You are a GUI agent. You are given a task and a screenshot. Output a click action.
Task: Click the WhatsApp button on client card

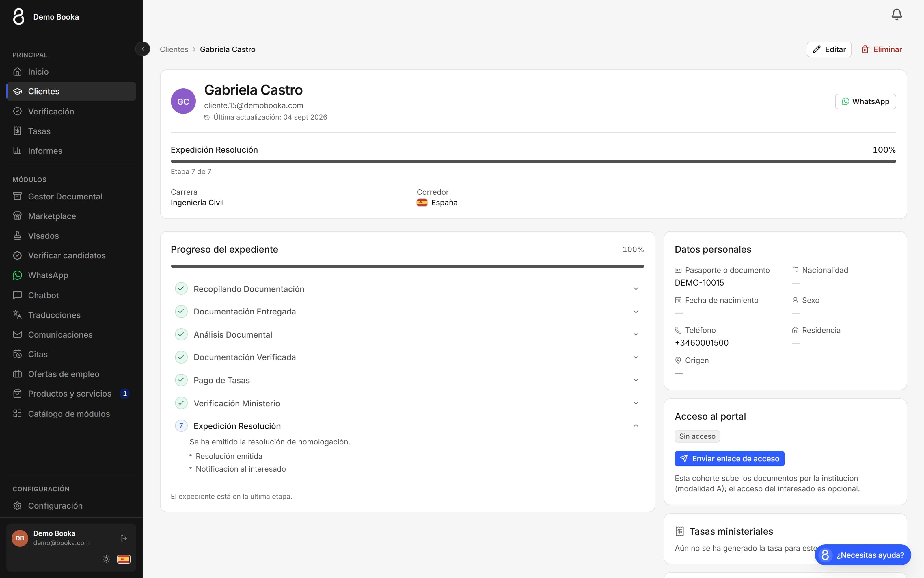[865, 101]
